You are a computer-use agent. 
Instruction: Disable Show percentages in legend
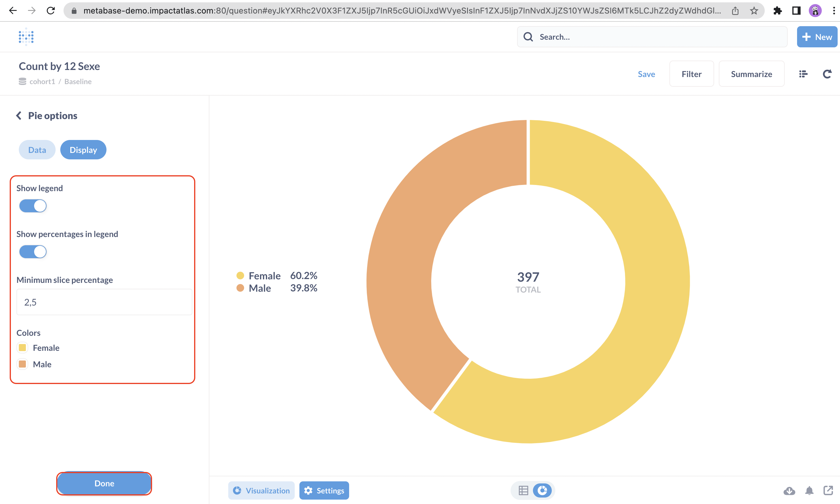pyautogui.click(x=33, y=252)
